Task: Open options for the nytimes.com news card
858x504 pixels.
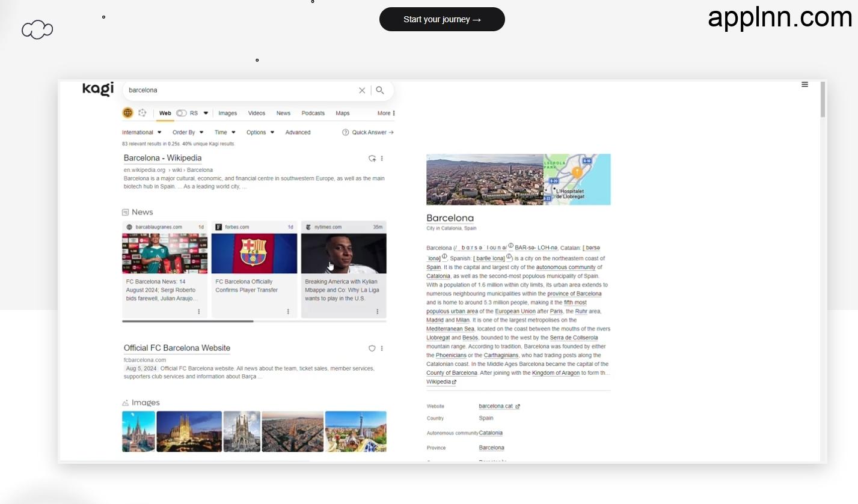Action: tap(378, 312)
